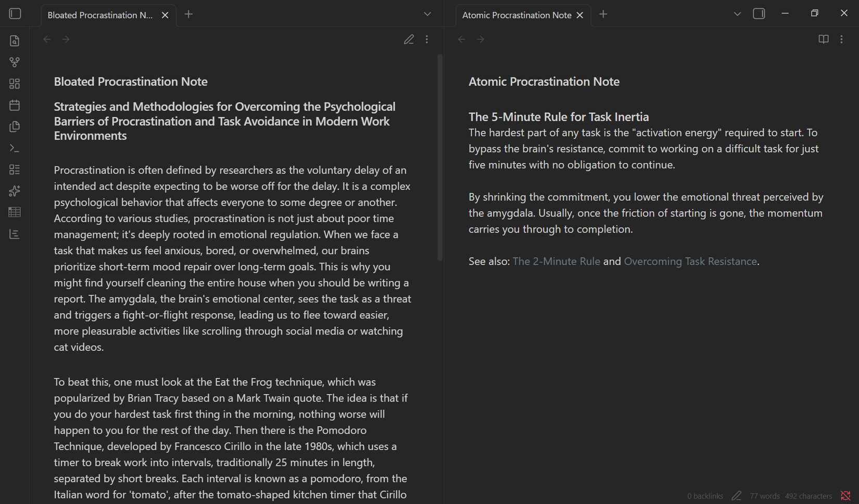Select the Atomic Procrastination Note tab
The height and width of the screenshot is (504, 859).
coord(516,15)
